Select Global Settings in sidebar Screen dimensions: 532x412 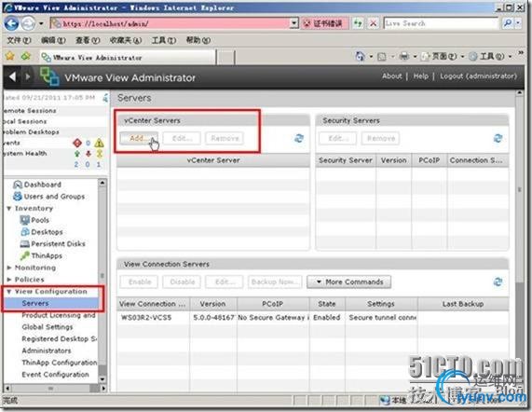tap(48, 327)
